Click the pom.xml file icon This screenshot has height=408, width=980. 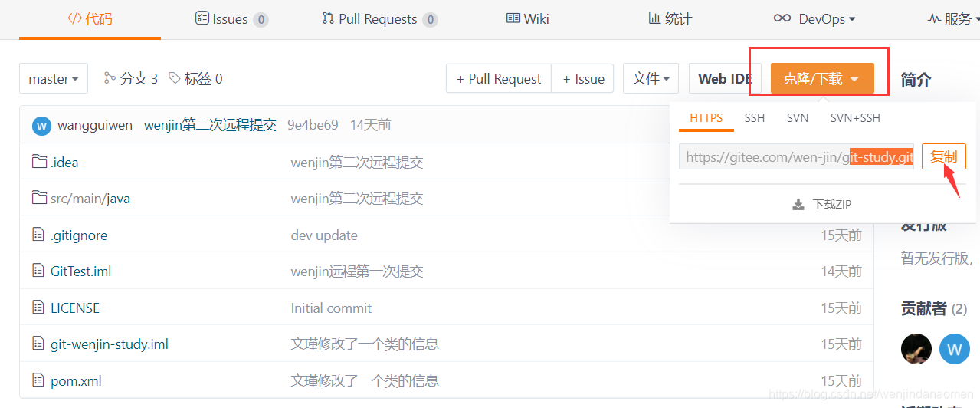pos(39,380)
